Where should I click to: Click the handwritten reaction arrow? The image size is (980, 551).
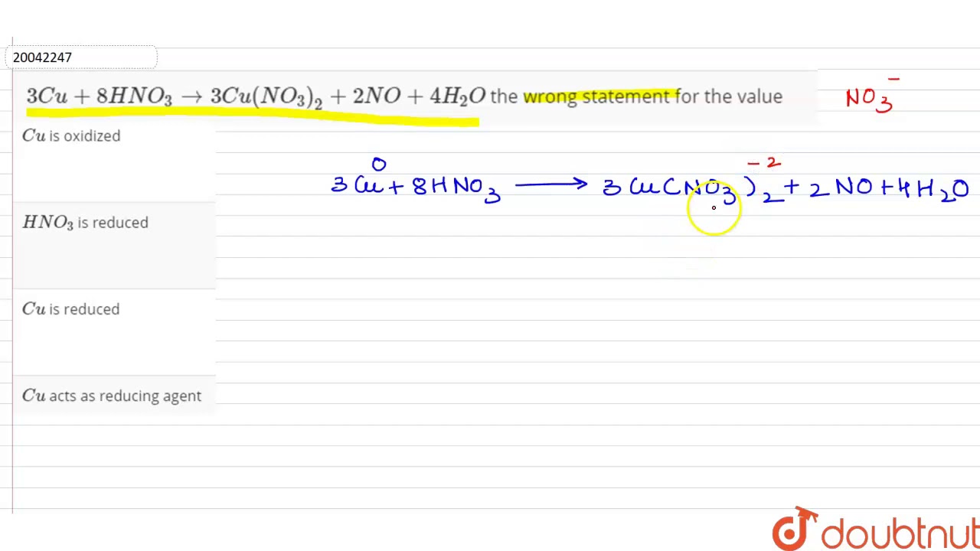[x=550, y=184]
